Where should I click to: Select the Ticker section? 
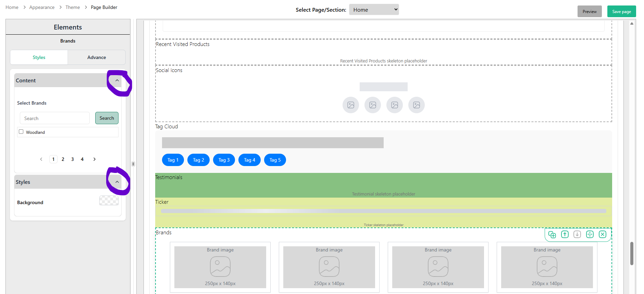[x=384, y=213]
